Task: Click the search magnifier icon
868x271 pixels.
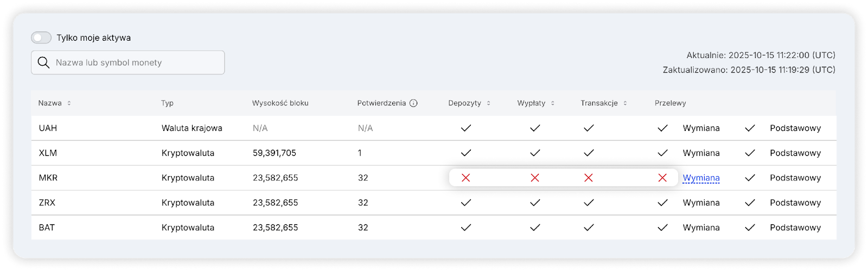Action: [44, 62]
